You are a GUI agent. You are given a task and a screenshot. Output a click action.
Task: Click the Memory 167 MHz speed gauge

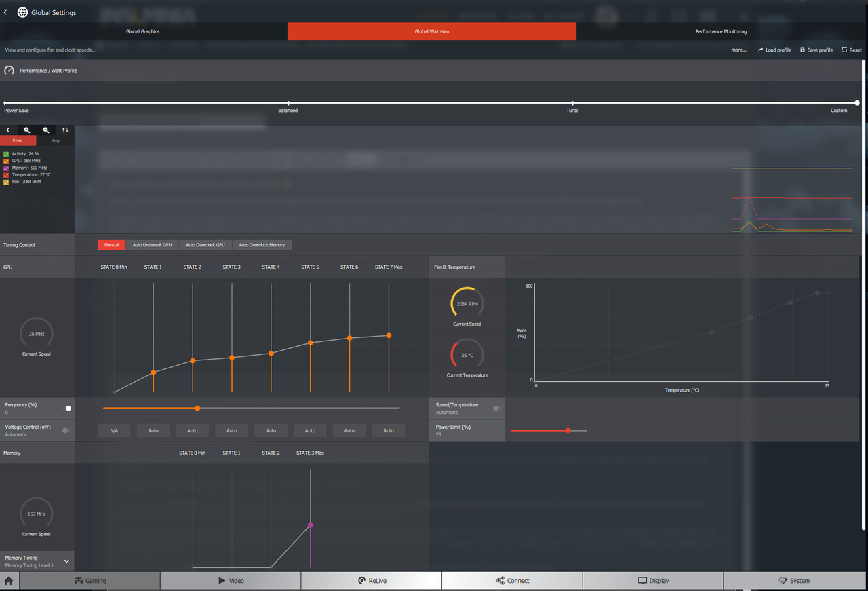37,514
